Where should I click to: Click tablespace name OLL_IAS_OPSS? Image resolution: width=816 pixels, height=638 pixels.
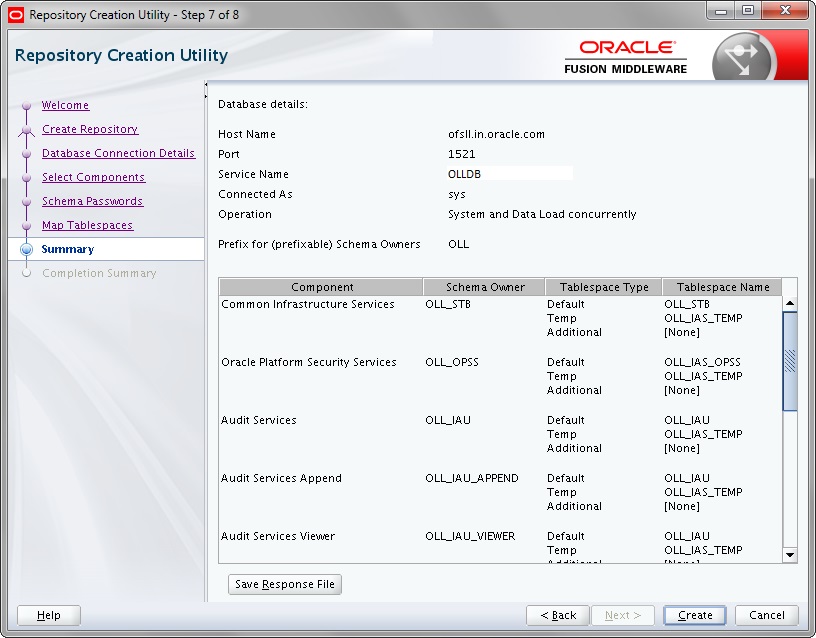pos(702,362)
